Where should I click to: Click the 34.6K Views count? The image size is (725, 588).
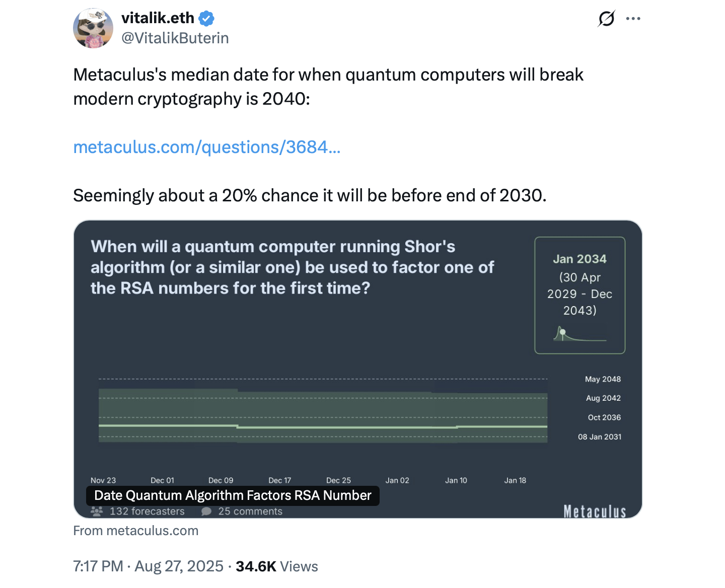tap(277, 566)
